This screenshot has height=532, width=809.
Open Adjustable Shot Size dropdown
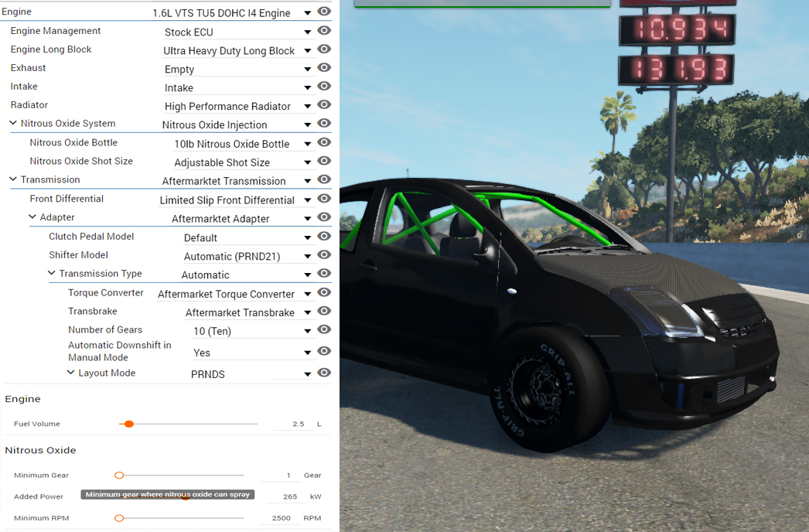(x=243, y=162)
